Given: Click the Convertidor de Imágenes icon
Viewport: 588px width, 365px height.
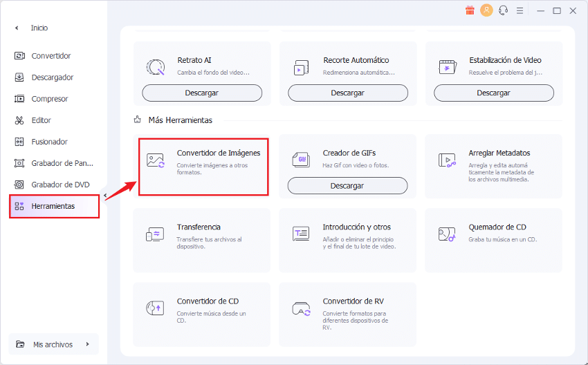Looking at the screenshot, I should pos(156,160).
